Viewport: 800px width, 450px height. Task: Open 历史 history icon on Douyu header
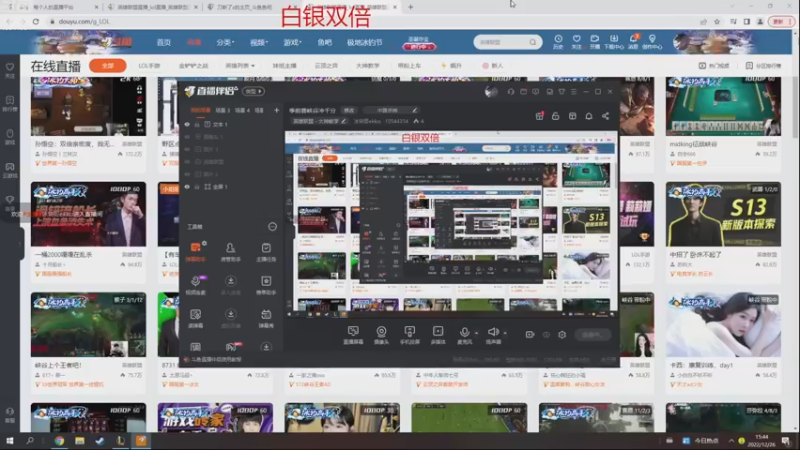pos(558,42)
